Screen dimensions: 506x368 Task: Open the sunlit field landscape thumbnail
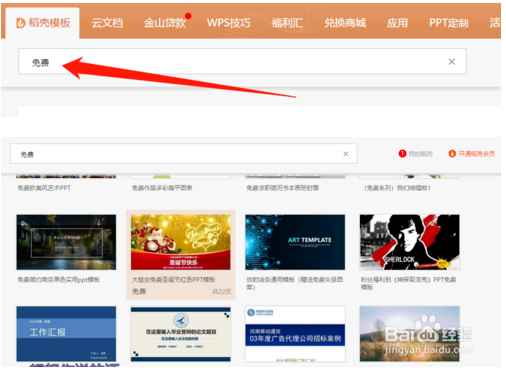pyautogui.click(x=410, y=334)
